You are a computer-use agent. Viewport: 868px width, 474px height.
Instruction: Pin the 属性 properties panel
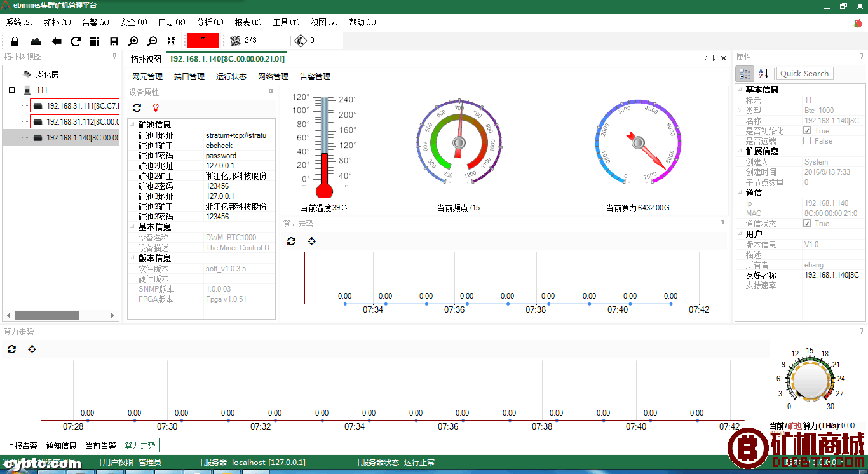(x=862, y=57)
